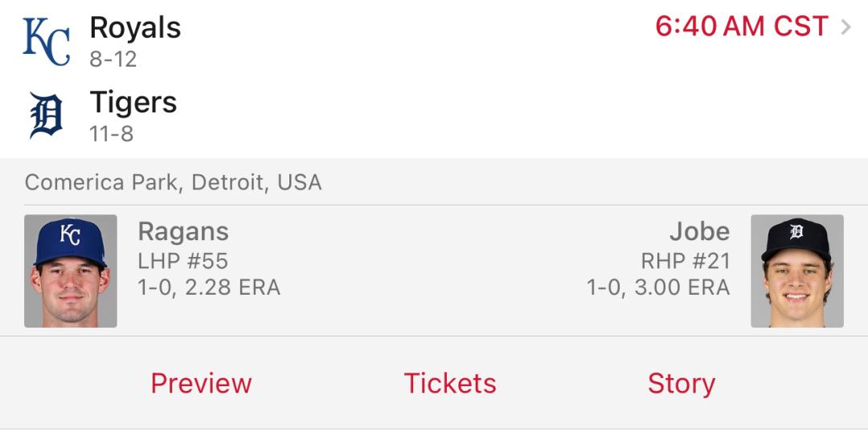Select the Royals team name

pos(135,27)
